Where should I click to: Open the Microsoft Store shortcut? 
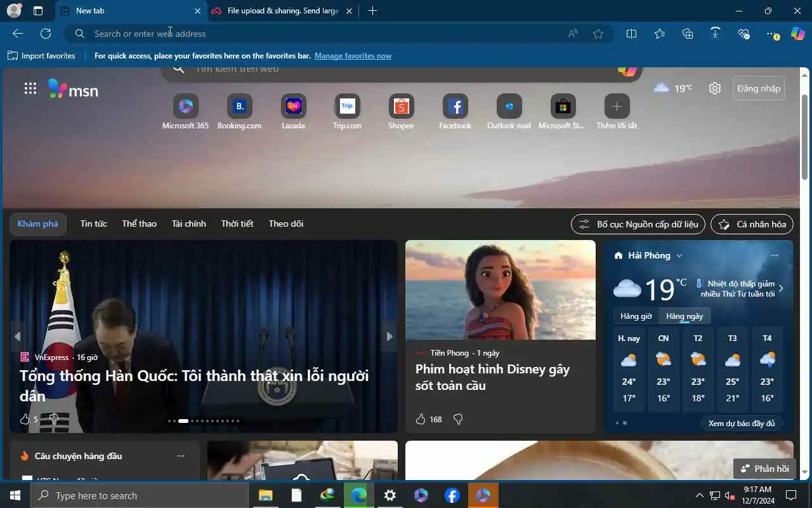coord(563,112)
